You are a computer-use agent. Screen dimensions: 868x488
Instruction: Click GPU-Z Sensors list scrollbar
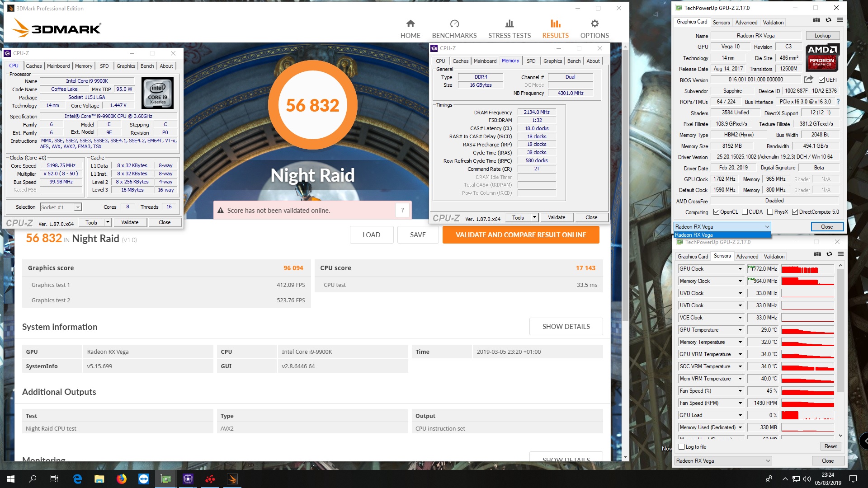pos(840,331)
